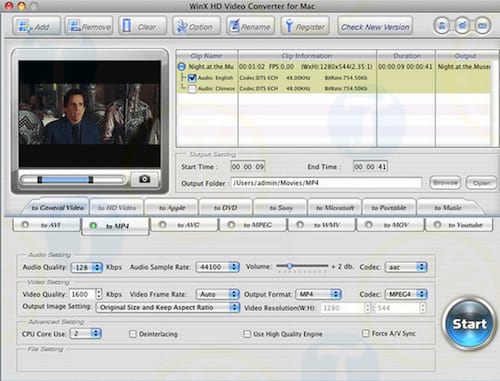This screenshot has width=500, height=381.
Task: Click the user profile round icon
Action: 443,25
